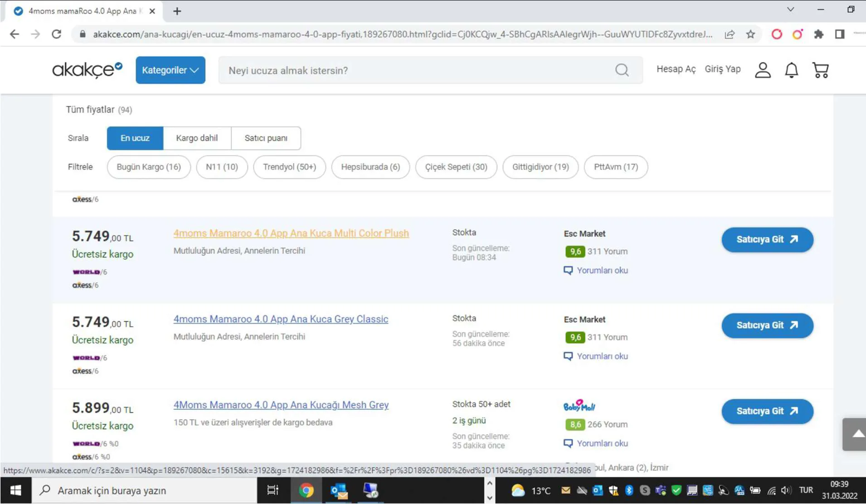Screen dimensions: 866x504
Task: Bookmark this page with star icon
Action: coord(751,34)
